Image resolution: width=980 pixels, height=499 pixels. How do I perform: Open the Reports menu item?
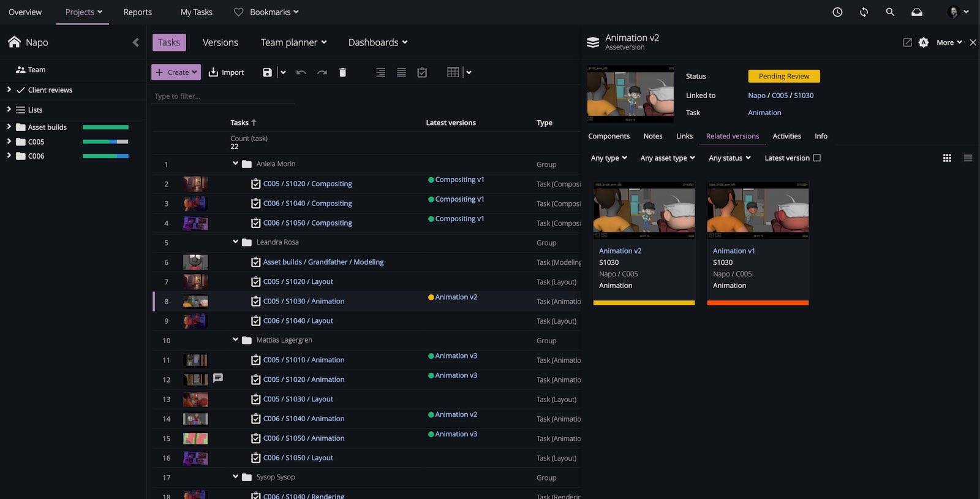(x=137, y=12)
